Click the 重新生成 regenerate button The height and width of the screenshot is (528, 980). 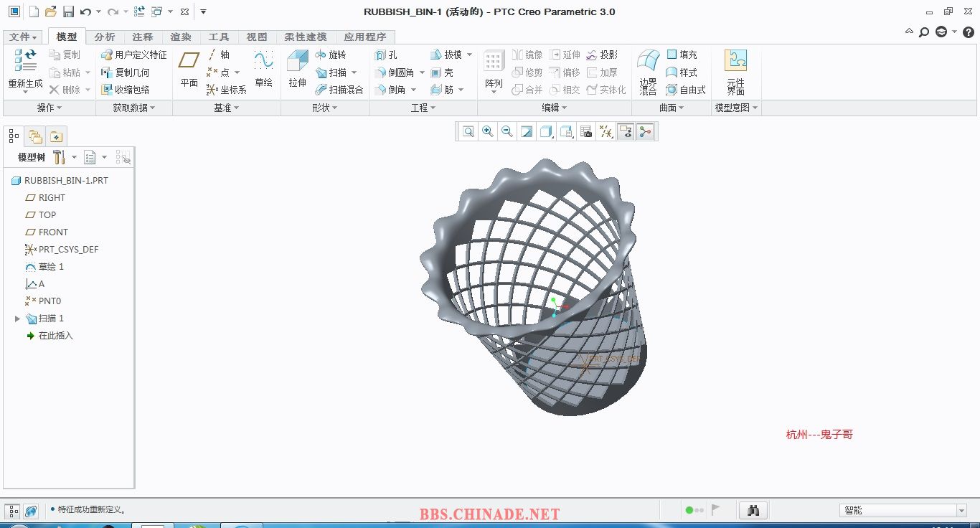coord(25,70)
